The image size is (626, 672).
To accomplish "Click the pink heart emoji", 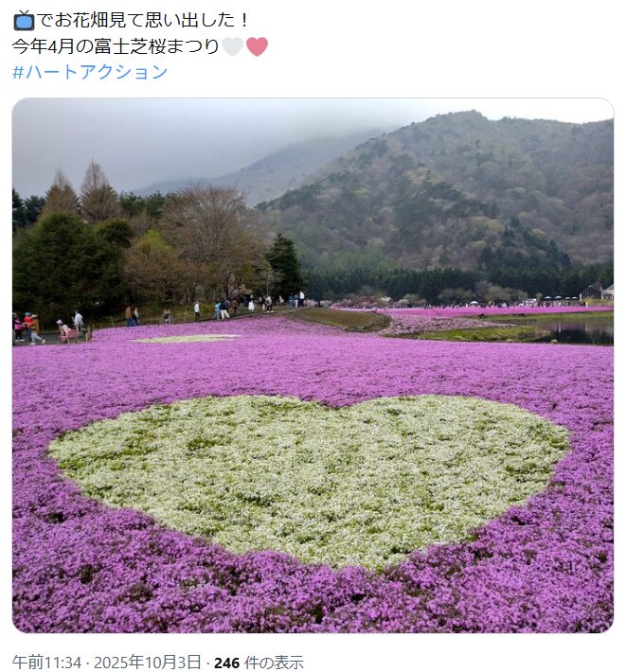I will 258,46.
